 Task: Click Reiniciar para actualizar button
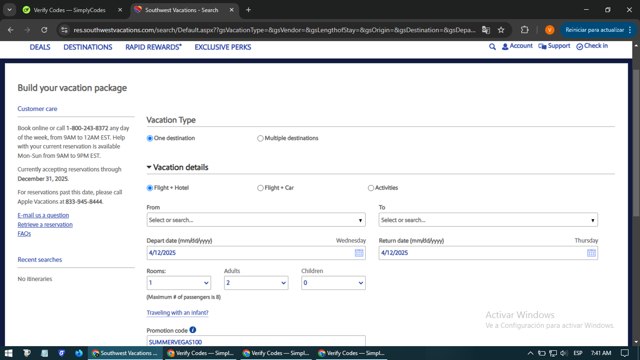598,30
